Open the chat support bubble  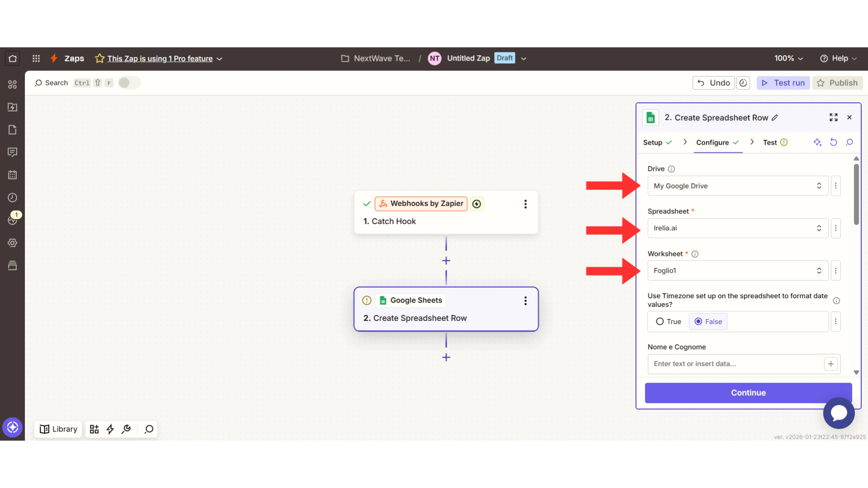pyautogui.click(x=839, y=413)
